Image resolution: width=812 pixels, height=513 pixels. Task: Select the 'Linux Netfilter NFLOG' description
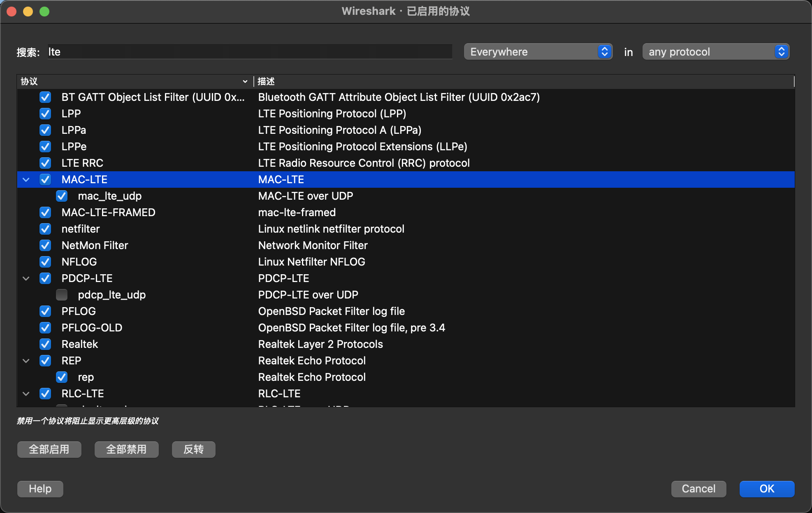pyautogui.click(x=311, y=262)
